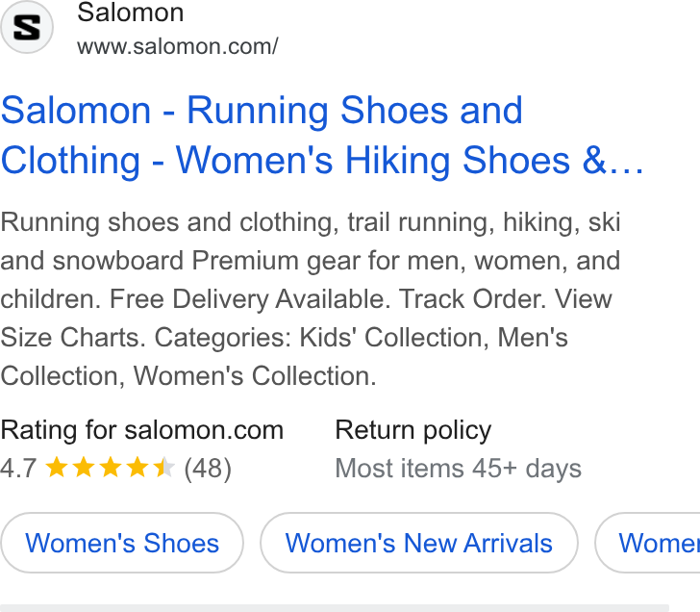Click the second gold rating star
This screenshot has height=612, width=700.
point(84,468)
